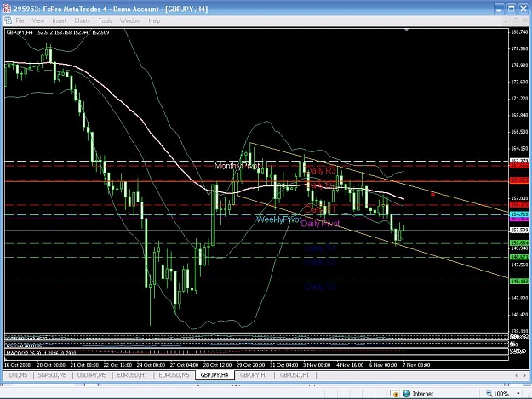Click the chart tabs scroll-left arrow
532x399 pixels.
pyautogui.click(x=516, y=375)
